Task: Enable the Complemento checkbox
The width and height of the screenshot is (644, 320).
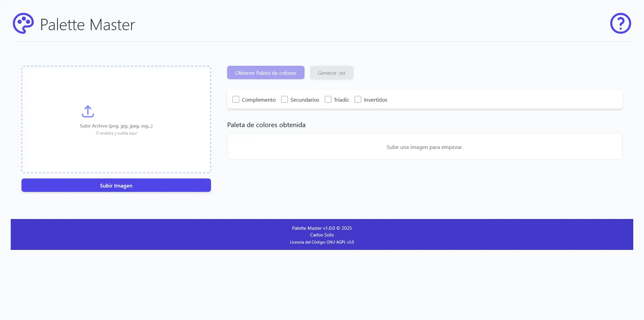Action: point(236,99)
